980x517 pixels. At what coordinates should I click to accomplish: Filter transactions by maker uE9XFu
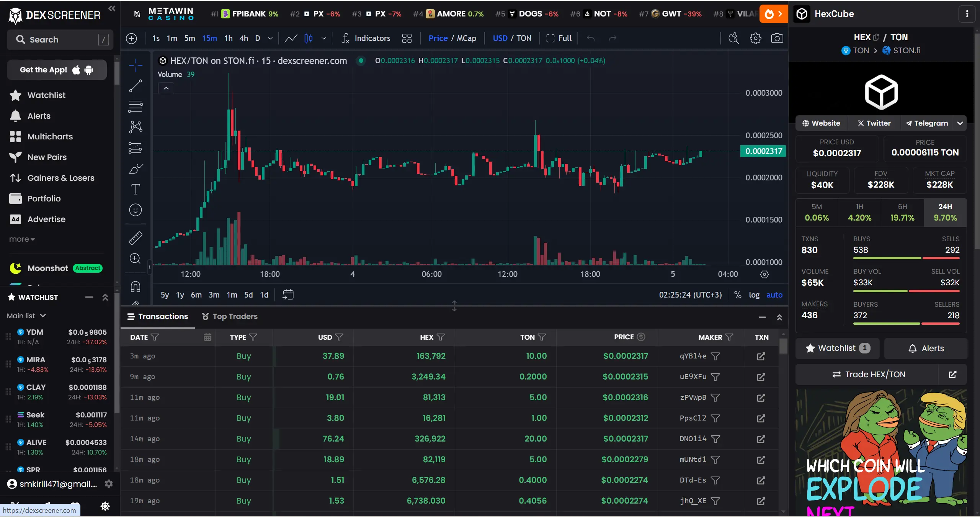pos(715,377)
